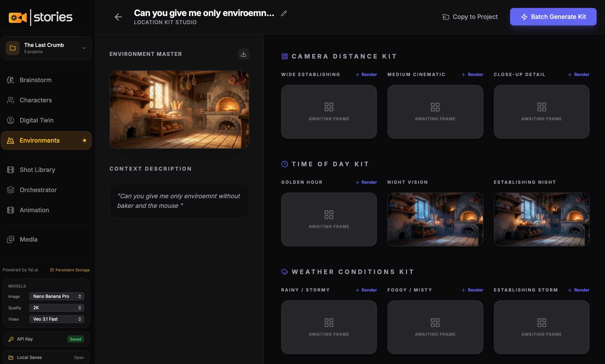The height and width of the screenshot is (364, 605).
Task: Render the Foggy / Misty frame
Action: 472,290
